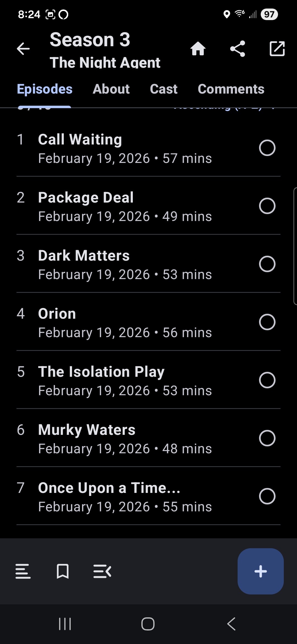Open Package Deal episode entry
The width and height of the screenshot is (297, 644).
coord(124,206)
